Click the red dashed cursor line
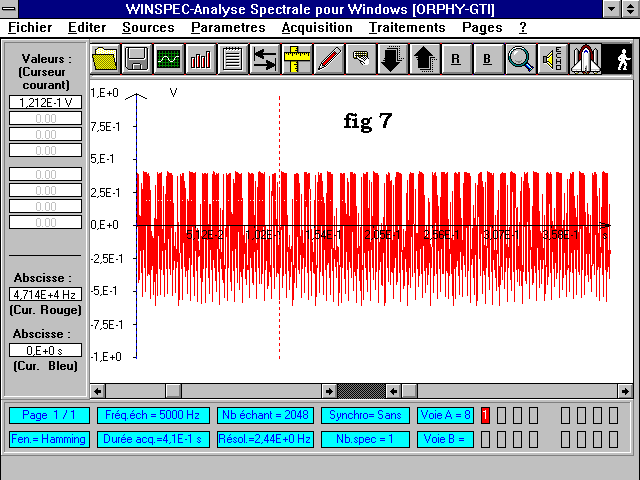The image size is (640, 480). (x=280, y=227)
